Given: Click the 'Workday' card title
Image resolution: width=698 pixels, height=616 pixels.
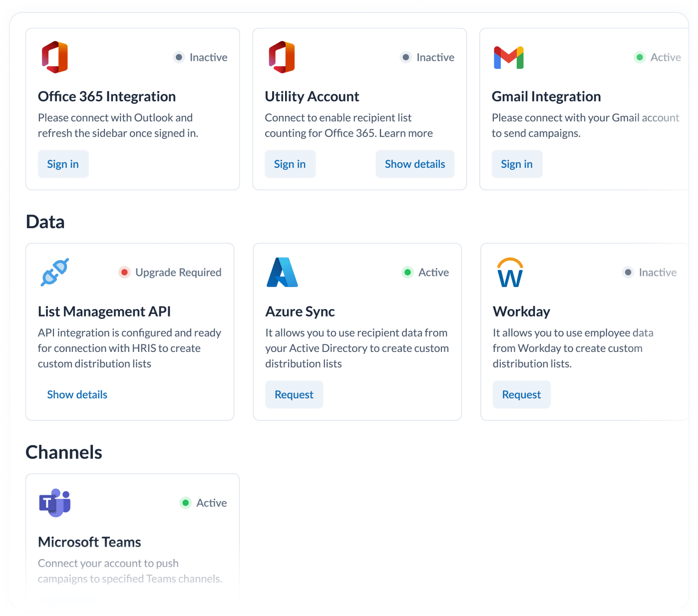Looking at the screenshot, I should [x=521, y=311].
